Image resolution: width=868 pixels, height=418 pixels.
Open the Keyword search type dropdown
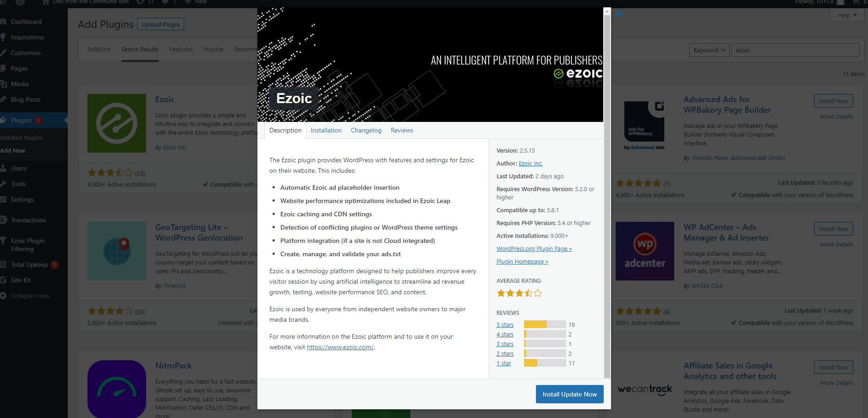(x=709, y=50)
